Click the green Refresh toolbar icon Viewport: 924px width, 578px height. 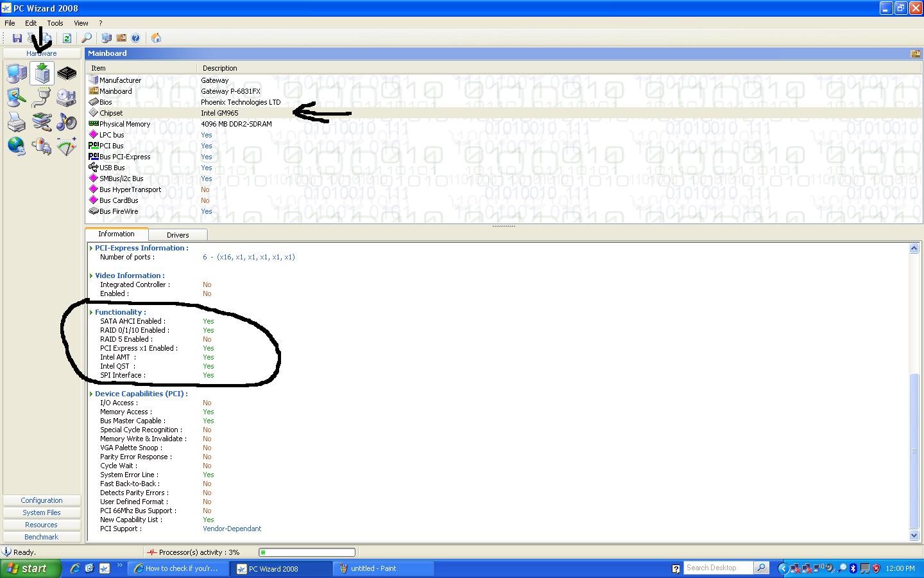point(66,39)
